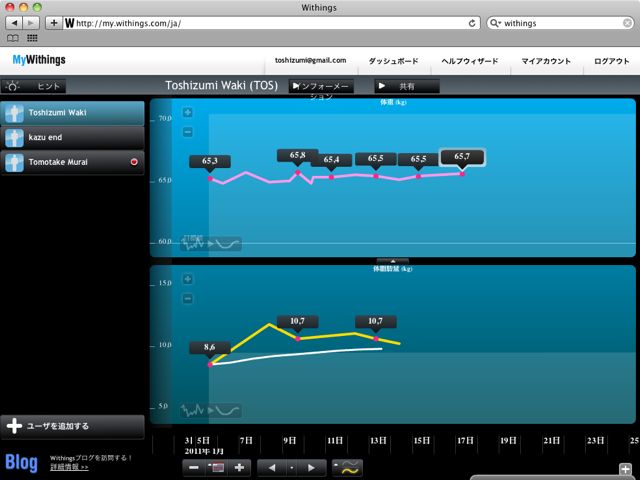Click the timeline calendar range icon
This screenshot has height=480, width=640.
coord(216,468)
